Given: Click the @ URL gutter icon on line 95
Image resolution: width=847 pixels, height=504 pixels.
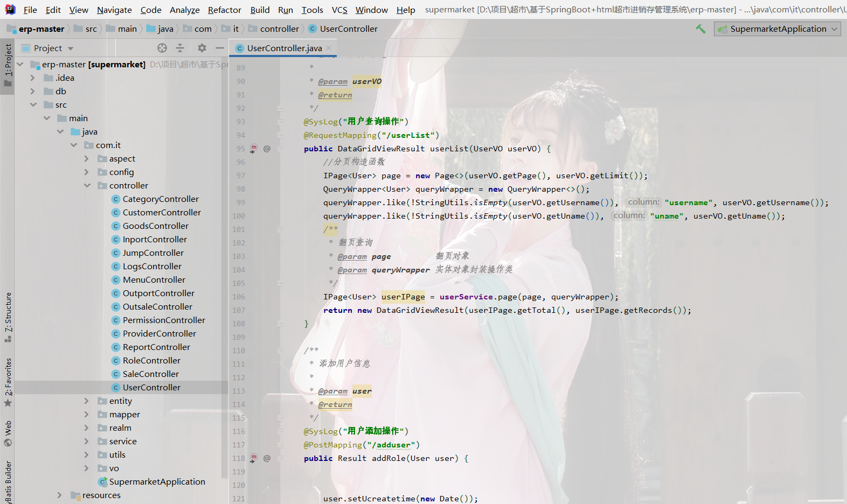Looking at the screenshot, I should pos(267,148).
